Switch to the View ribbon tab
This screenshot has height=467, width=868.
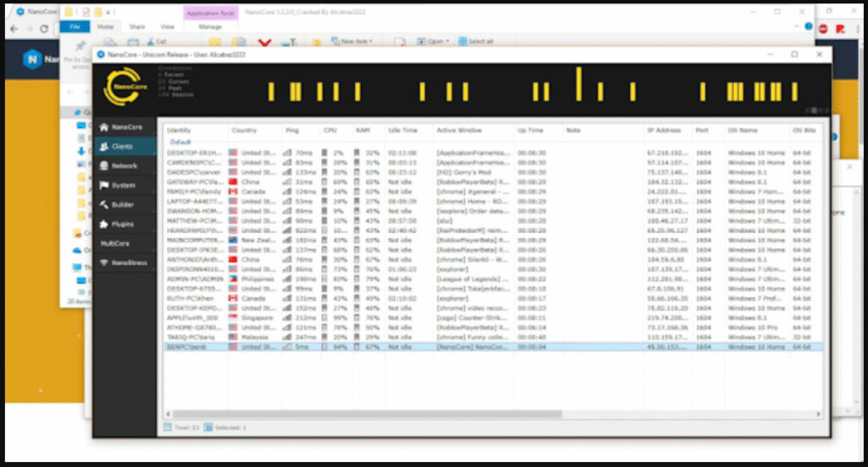pyautogui.click(x=167, y=26)
